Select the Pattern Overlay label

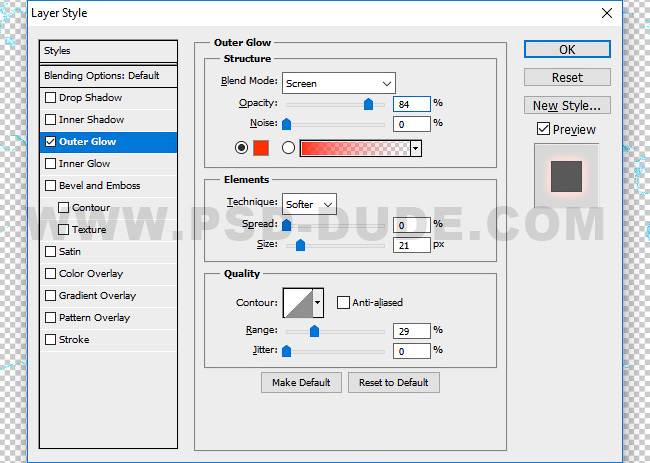(x=95, y=317)
